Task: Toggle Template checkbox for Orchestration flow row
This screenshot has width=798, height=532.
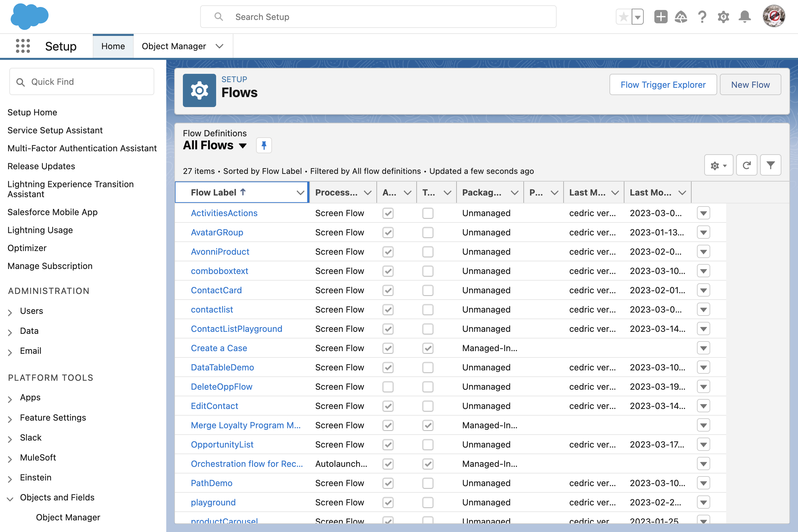Action: 428,464
